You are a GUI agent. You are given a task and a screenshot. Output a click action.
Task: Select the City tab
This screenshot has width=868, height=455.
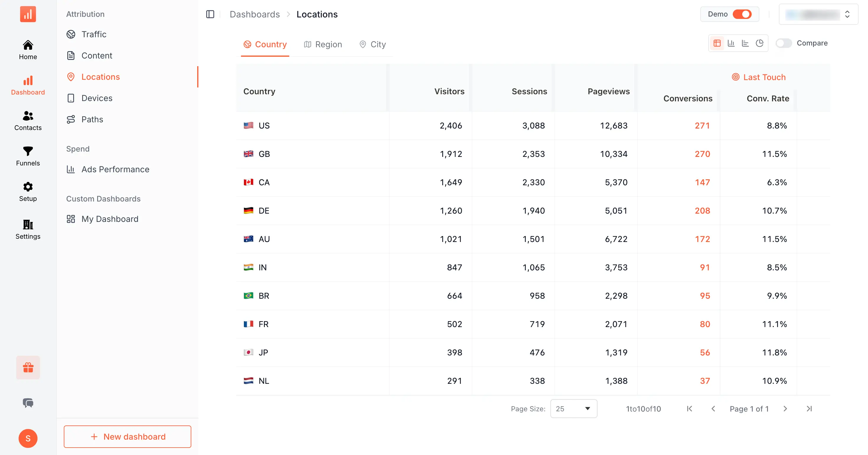[x=373, y=45]
